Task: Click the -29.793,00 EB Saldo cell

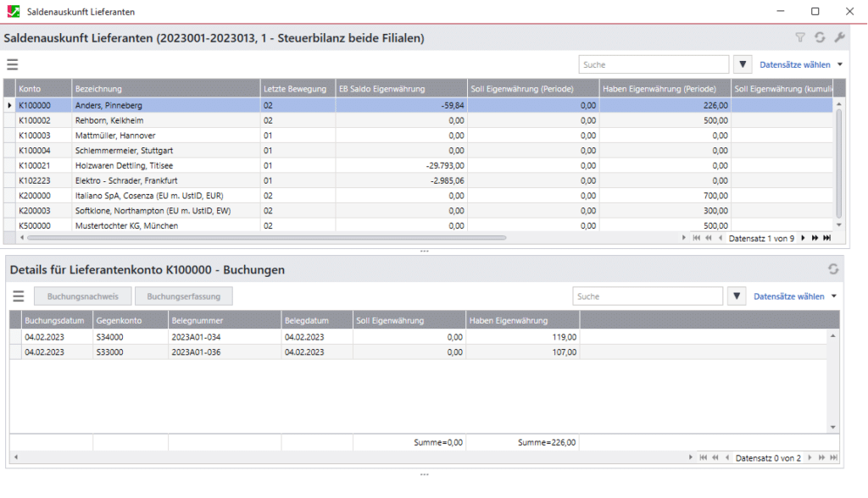Action: pyautogui.click(x=401, y=165)
